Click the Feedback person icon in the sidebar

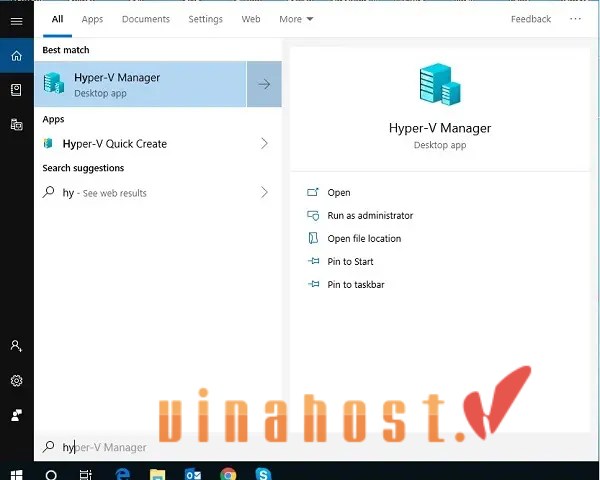click(x=16, y=415)
